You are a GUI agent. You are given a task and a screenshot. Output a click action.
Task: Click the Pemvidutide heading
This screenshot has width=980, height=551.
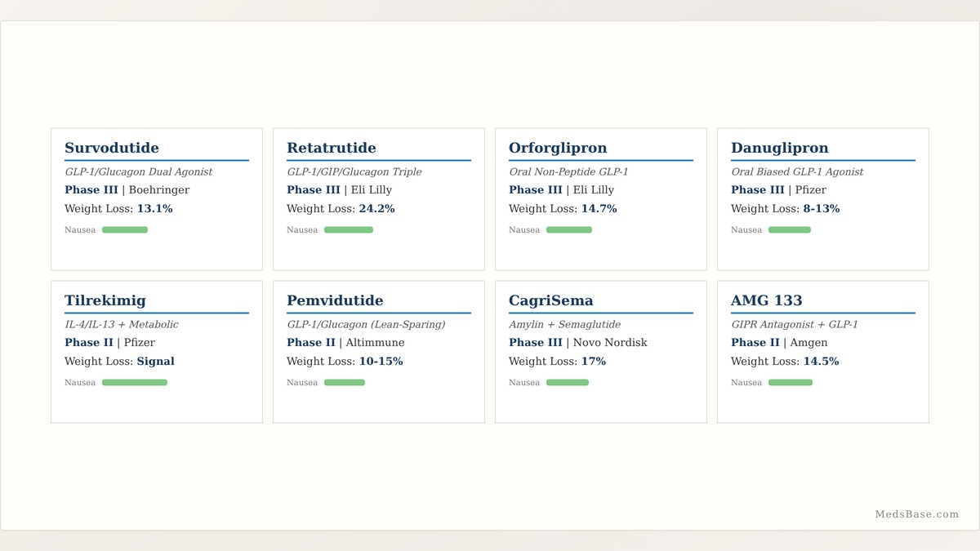coord(335,300)
